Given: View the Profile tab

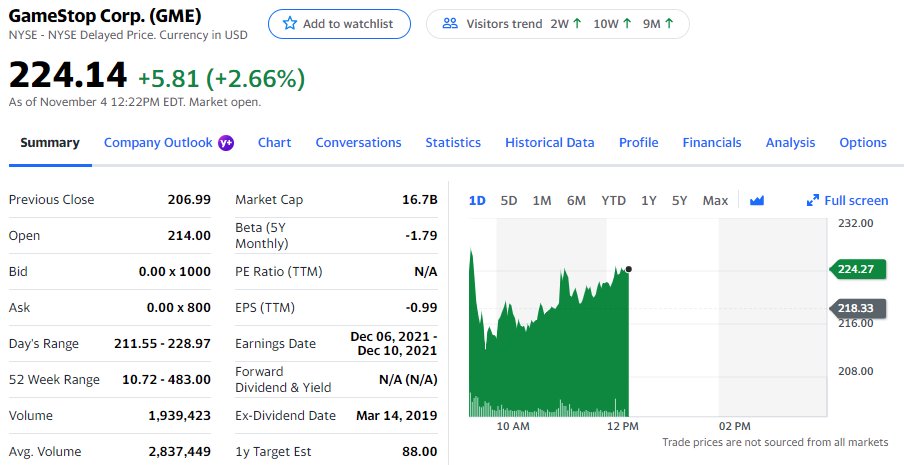Looking at the screenshot, I should click(x=638, y=143).
